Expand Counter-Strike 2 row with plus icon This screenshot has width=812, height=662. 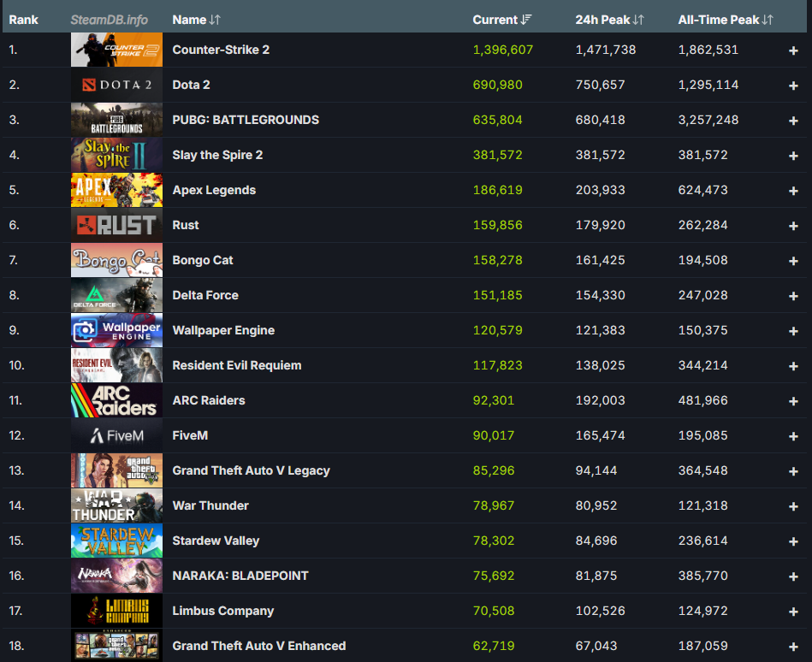click(793, 50)
